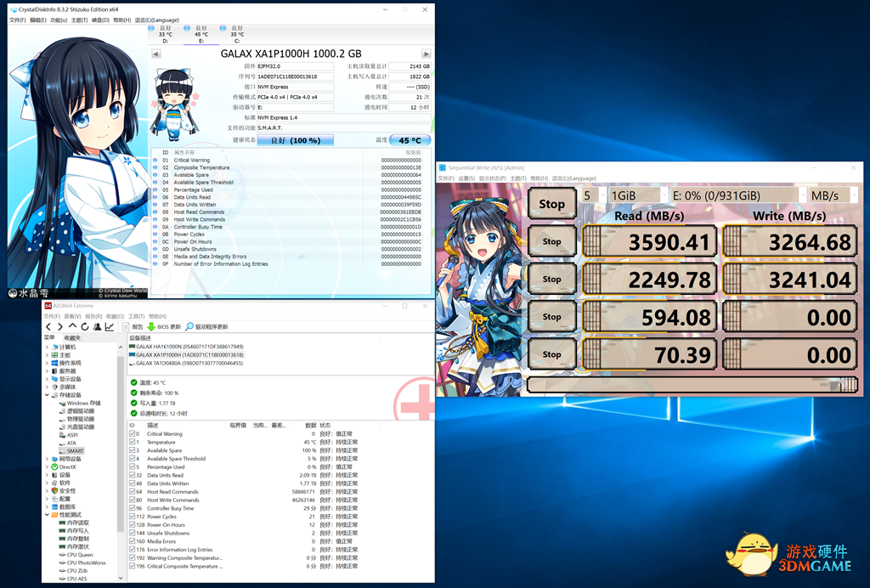Toggle the Media Errors checkbox

tap(133, 541)
